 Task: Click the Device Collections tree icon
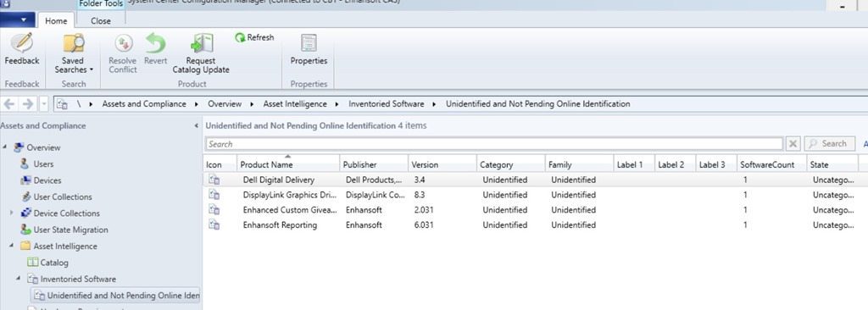click(25, 213)
